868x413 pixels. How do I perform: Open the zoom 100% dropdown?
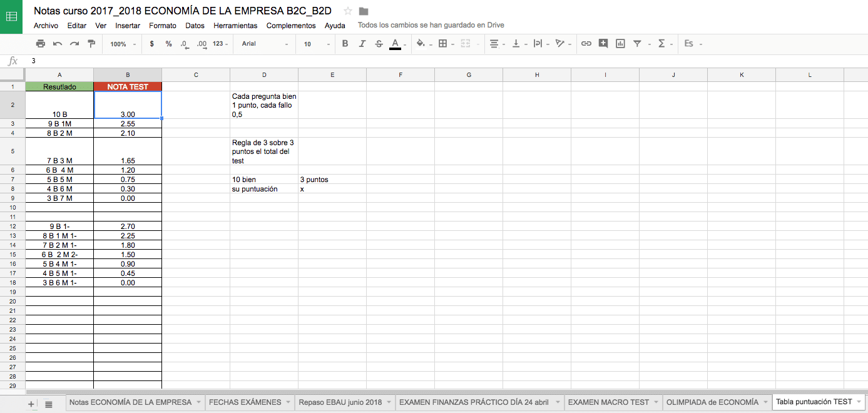[121, 44]
